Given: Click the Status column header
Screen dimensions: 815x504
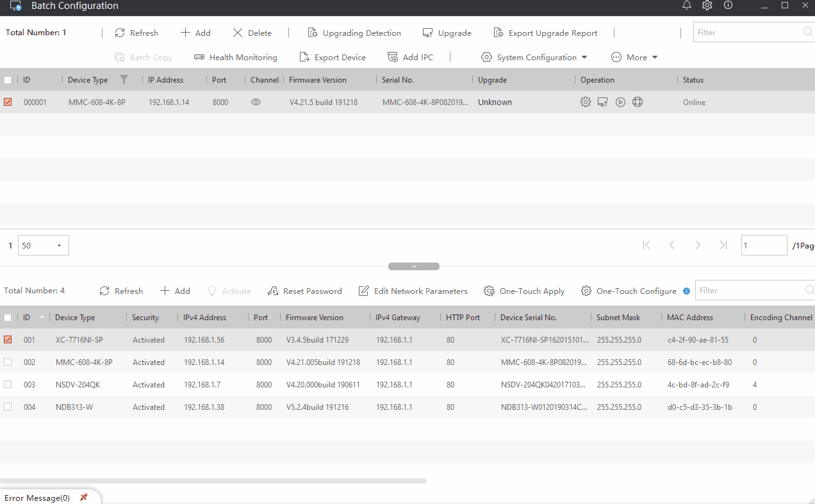Looking at the screenshot, I should tap(693, 80).
